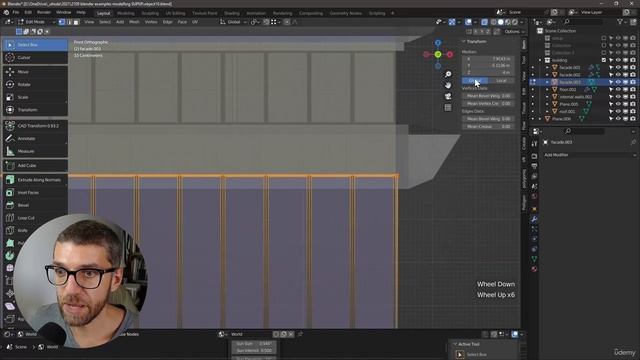Expand the facade.001 tree item

click(x=547, y=67)
